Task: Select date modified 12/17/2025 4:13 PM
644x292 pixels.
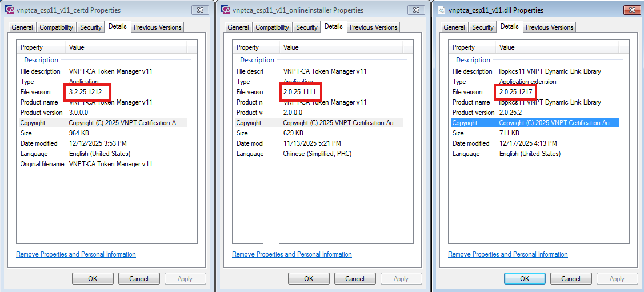Action: [528, 143]
